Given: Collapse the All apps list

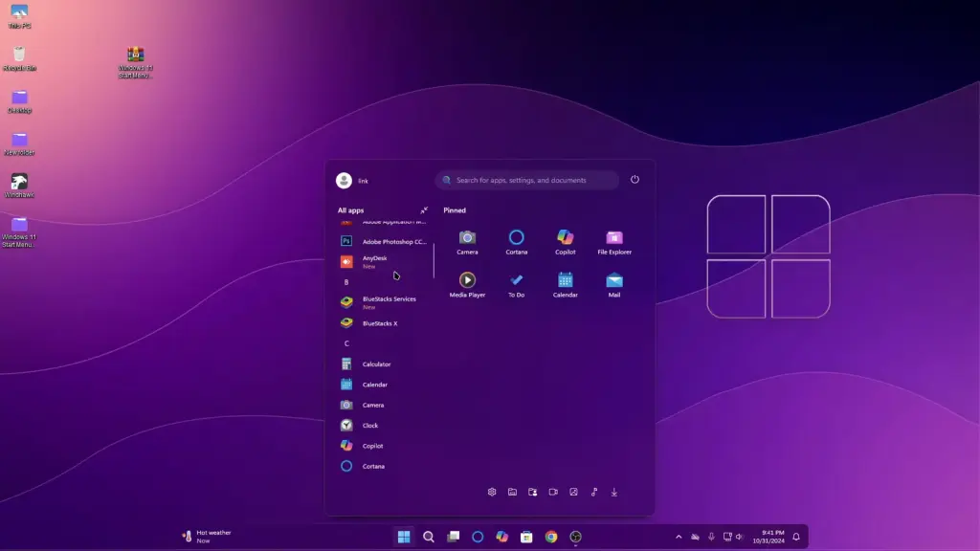Looking at the screenshot, I should point(424,210).
